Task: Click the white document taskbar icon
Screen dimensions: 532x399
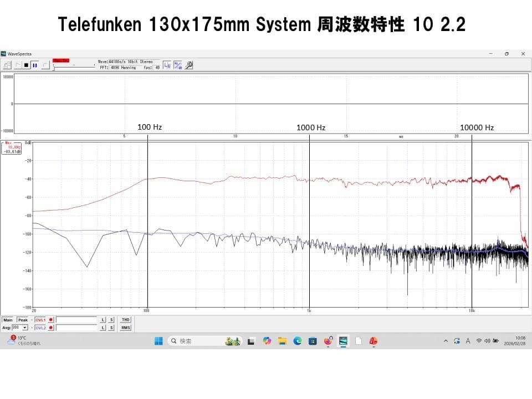Action: (359, 341)
